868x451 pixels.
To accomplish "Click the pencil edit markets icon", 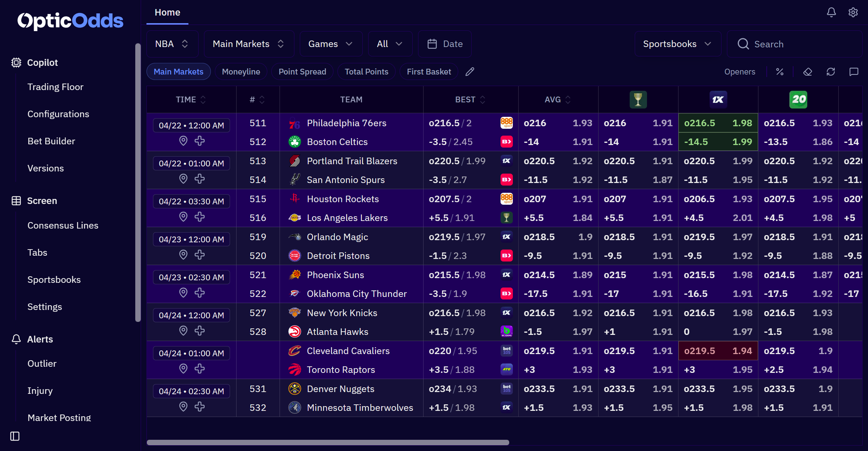I will click(x=469, y=72).
